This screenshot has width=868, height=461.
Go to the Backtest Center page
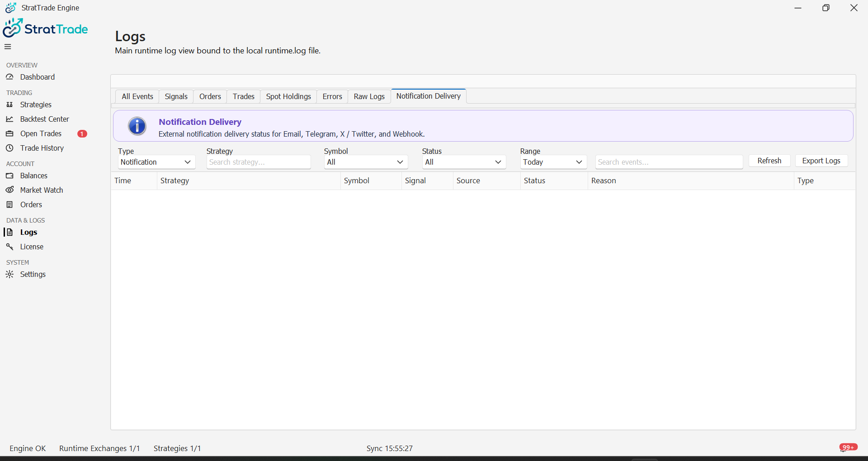(44, 119)
